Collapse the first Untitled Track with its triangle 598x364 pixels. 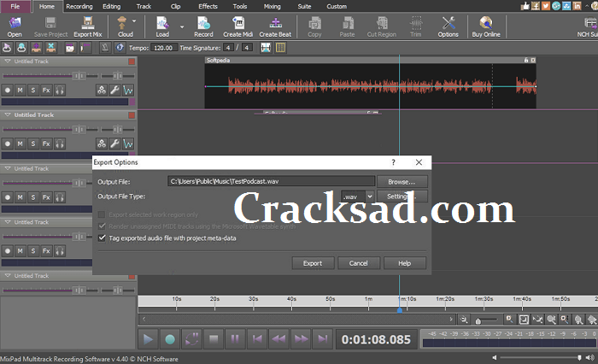click(x=7, y=61)
